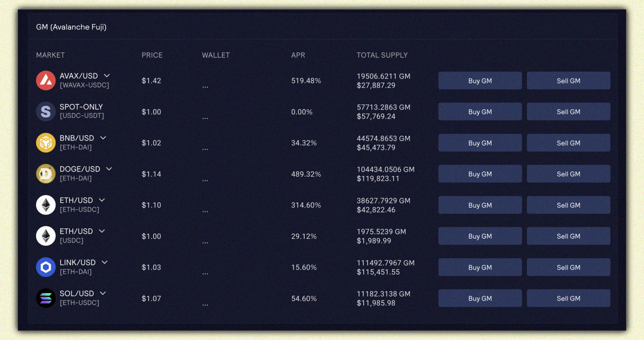
Task: Click the SOL token icon
Action: click(x=46, y=298)
